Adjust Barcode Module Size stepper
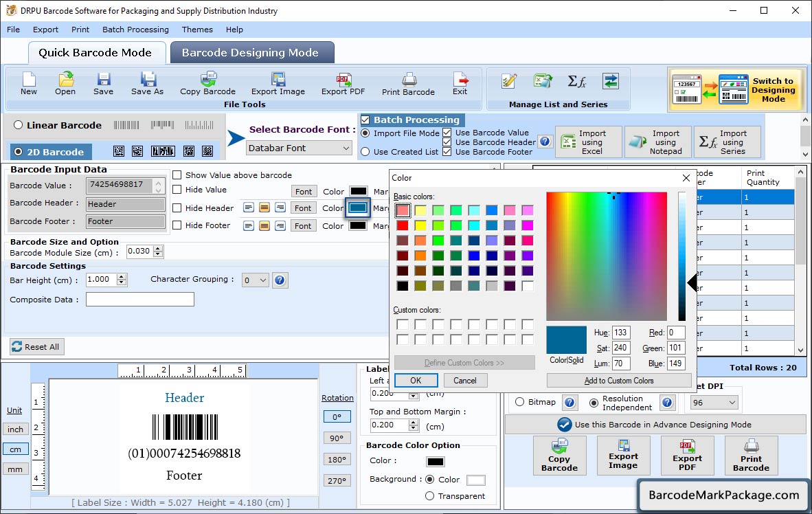The height and width of the screenshot is (514, 812). coord(158,252)
